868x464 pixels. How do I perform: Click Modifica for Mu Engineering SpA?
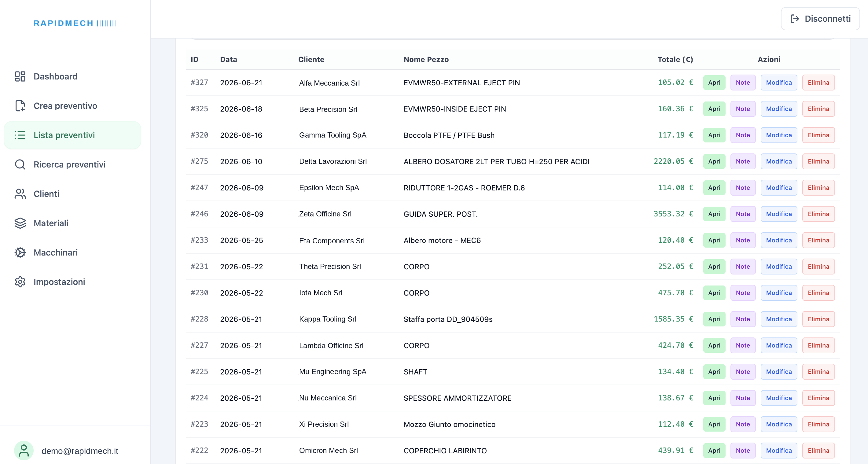(779, 372)
